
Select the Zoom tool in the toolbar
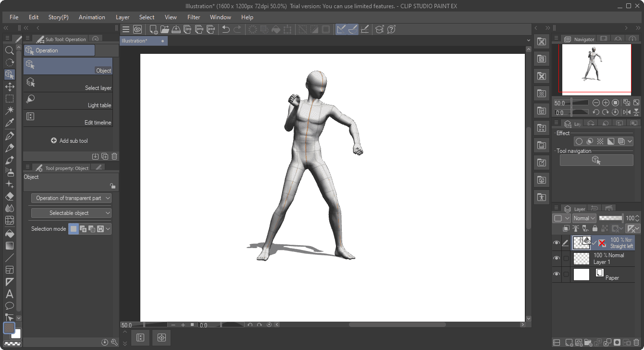(9, 50)
